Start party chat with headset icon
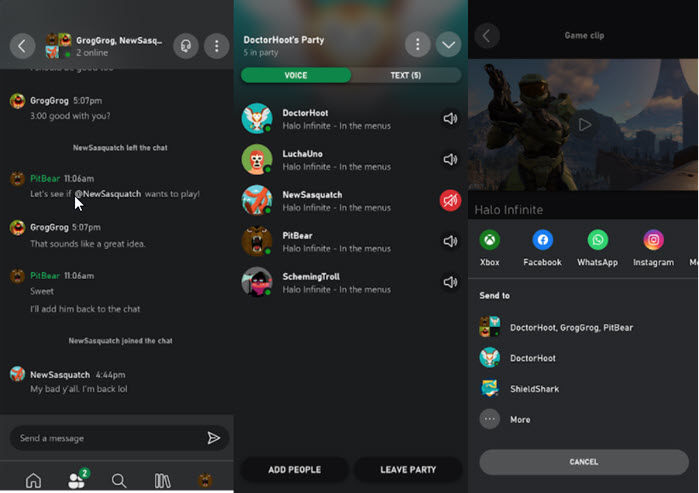699x493 pixels. coord(185,45)
